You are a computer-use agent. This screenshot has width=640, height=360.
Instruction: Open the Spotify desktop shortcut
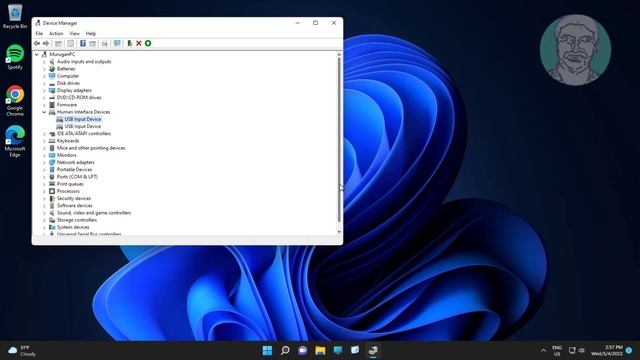15,57
